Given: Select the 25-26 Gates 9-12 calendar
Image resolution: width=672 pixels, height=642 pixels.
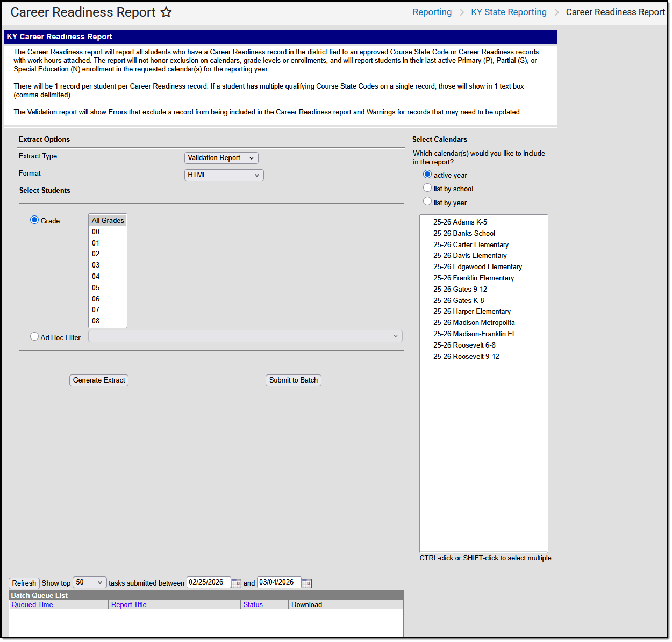Looking at the screenshot, I should [x=460, y=289].
